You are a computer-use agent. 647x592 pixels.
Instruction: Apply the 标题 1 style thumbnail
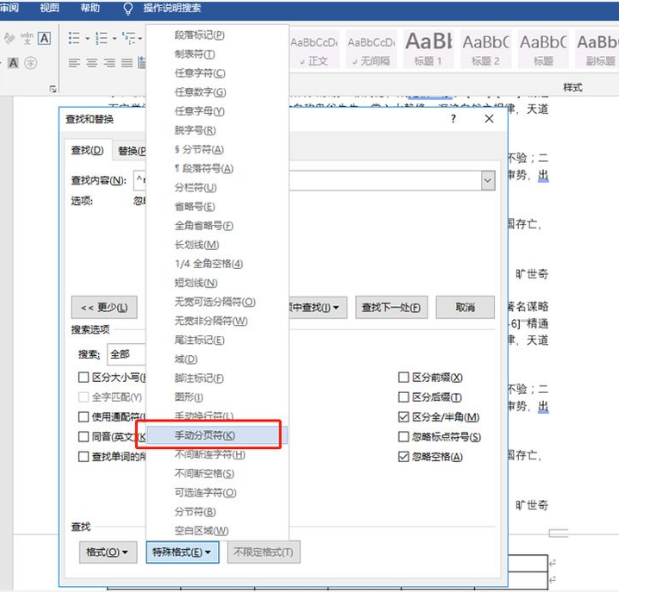428,49
